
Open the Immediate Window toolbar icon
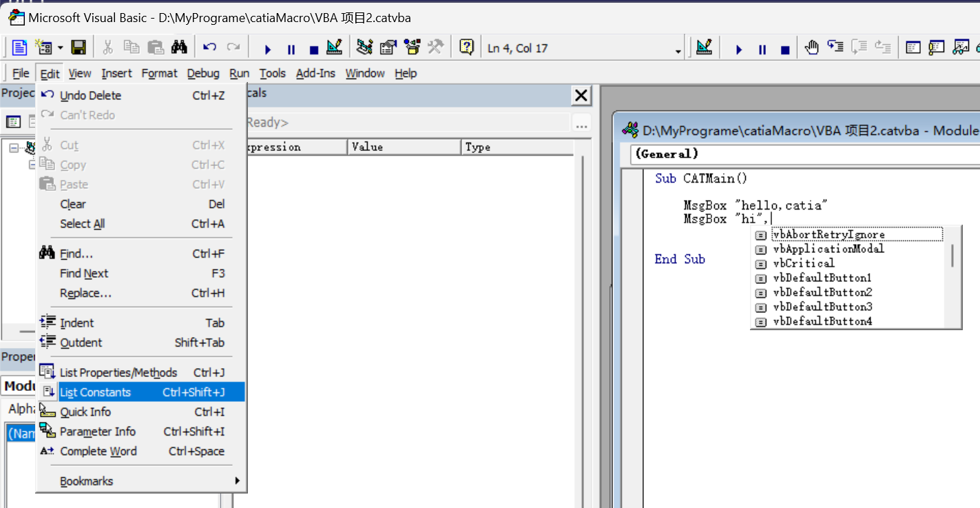(x=937, y=48)
